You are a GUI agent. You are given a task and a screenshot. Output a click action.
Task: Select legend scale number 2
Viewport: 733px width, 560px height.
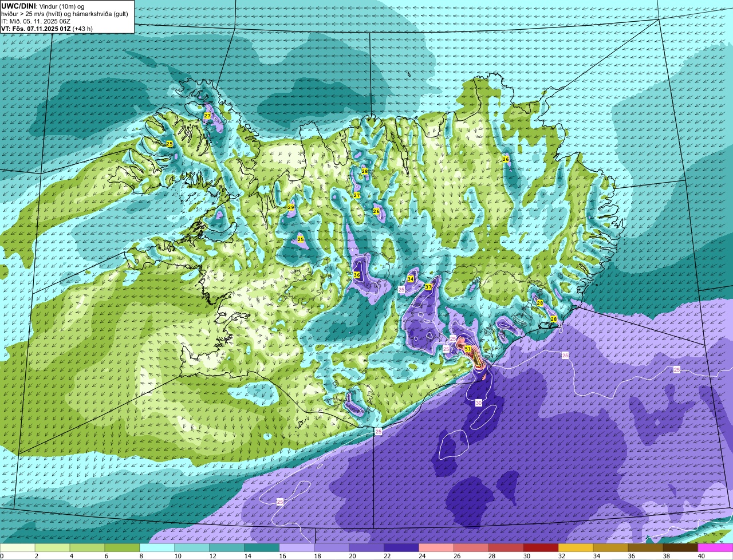(38, 556)
